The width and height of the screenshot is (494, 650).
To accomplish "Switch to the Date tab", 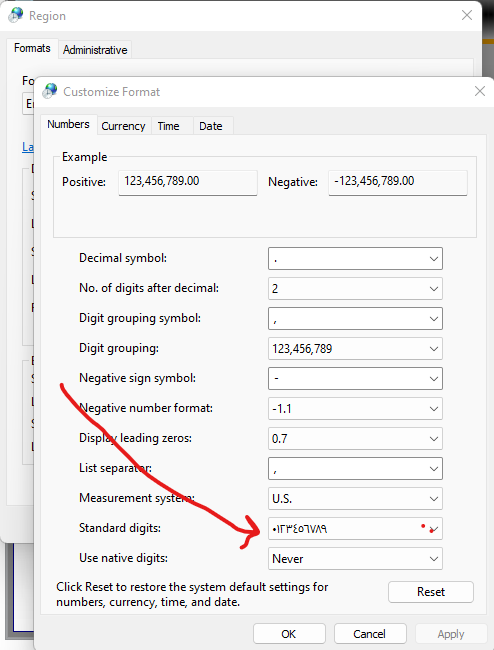I will click(211, 126).
